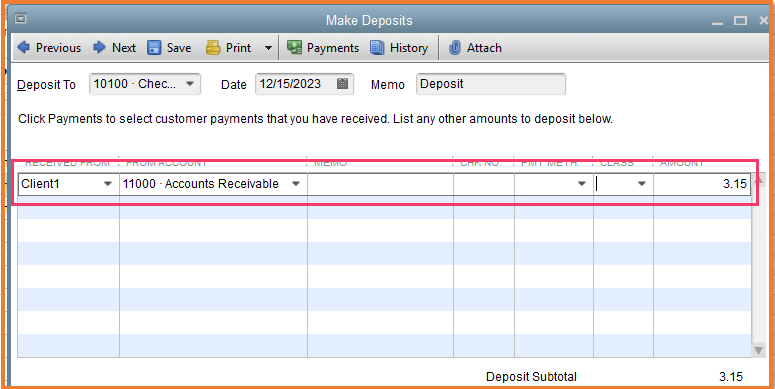Click the Amount cell showing 3.15
This screenshot has width=775, height=389.
pos(702,184)
